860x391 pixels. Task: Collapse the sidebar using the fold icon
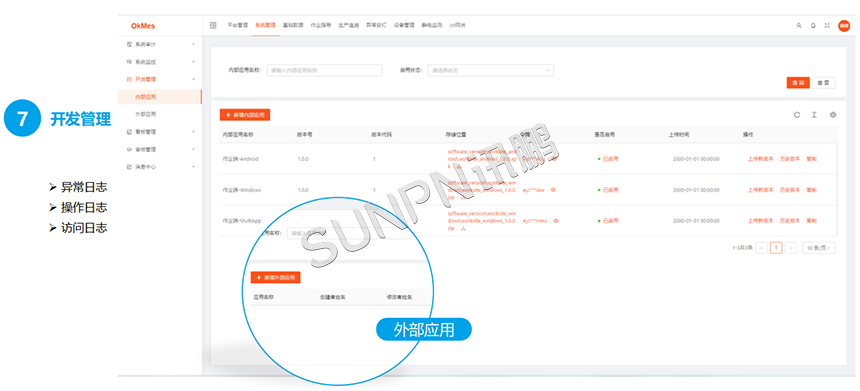click(213, 25)
